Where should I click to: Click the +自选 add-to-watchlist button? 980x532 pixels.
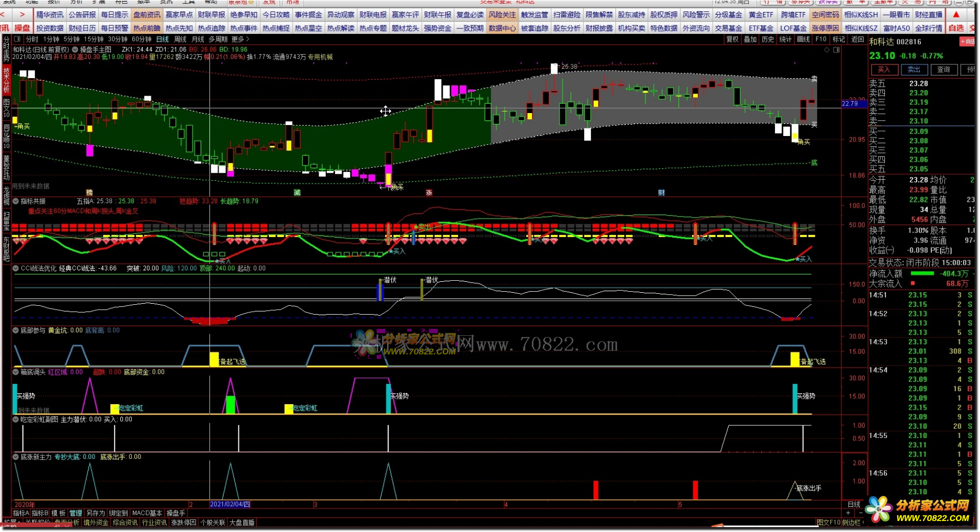(x=968, y=42)
